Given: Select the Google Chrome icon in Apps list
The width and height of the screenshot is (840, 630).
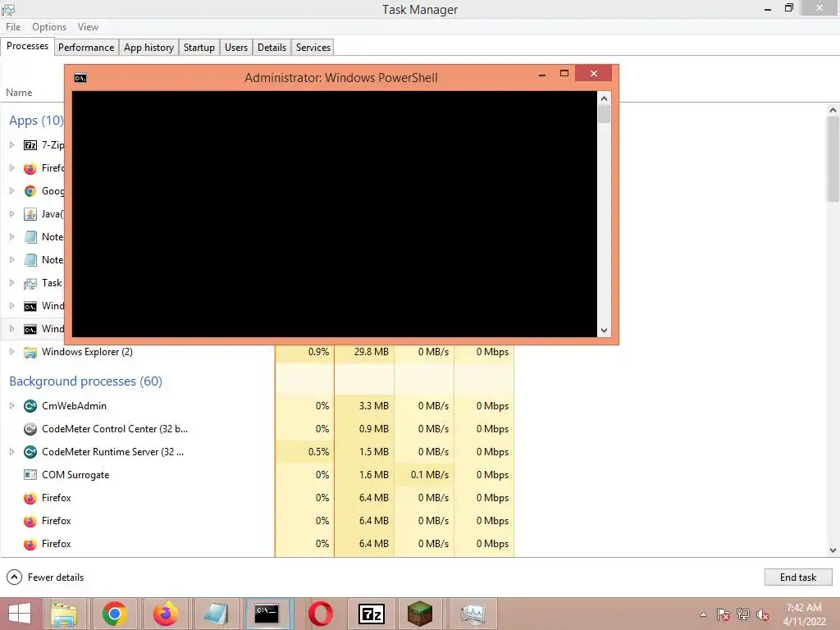Looking at the screenshot, I should (30, 191).
